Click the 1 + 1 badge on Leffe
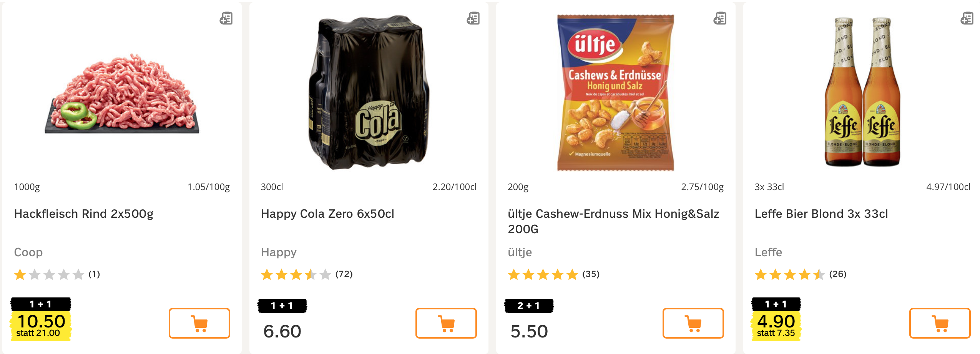Screen dimensions: 980x354 click(x=776, y=304)
